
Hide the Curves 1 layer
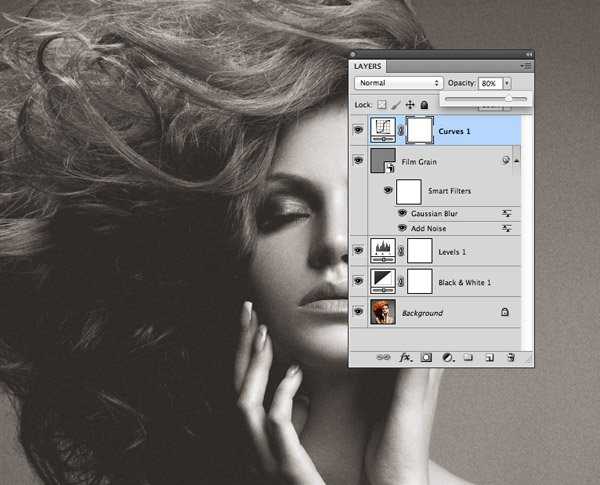pyautogui.click(x=358, y=129)
